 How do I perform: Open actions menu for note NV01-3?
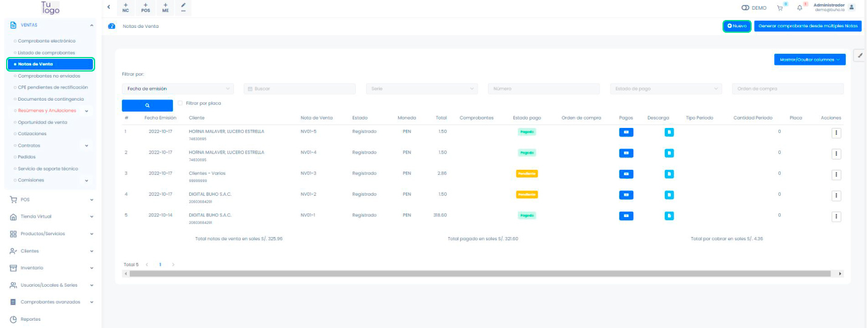pos(836,175)
